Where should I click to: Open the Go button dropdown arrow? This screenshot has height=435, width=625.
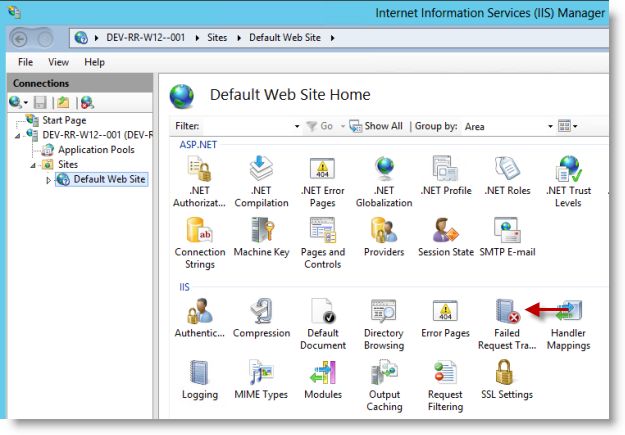click(342, 126)
